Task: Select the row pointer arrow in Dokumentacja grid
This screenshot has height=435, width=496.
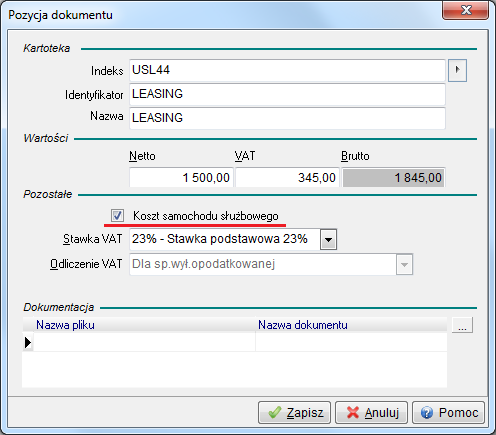Action: point(28,342)
